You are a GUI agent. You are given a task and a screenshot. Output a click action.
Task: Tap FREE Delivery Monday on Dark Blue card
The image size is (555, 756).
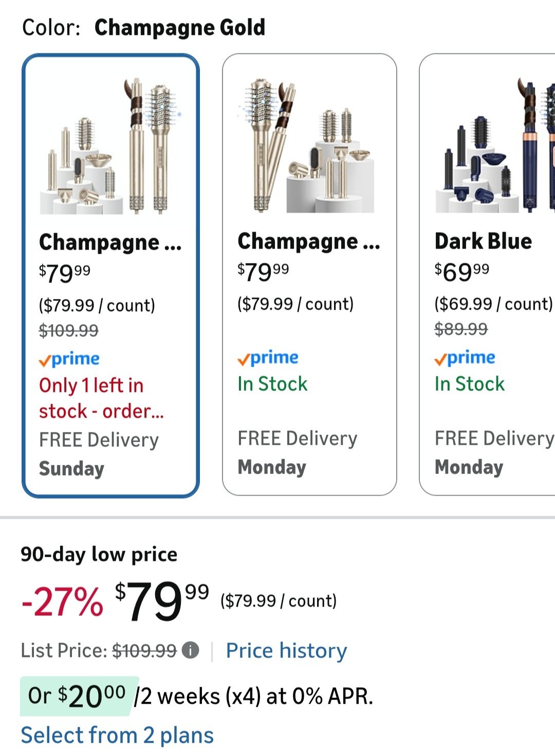493,452
